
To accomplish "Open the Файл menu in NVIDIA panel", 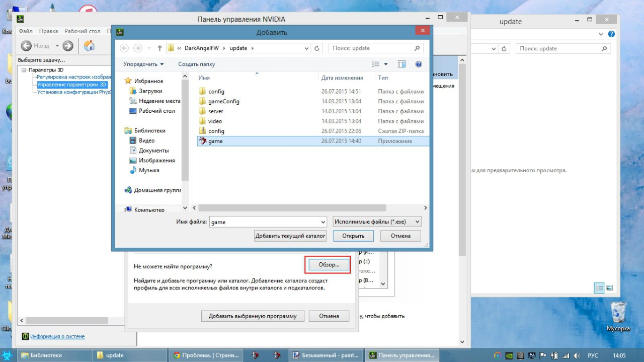I will [x=26, y=31].
